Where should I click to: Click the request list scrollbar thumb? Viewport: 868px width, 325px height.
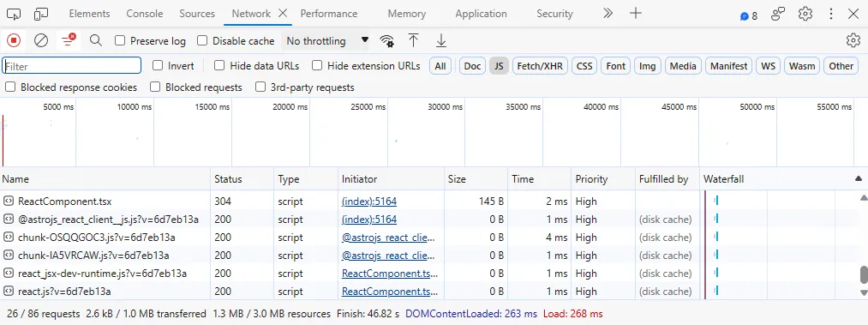point(863,274)
